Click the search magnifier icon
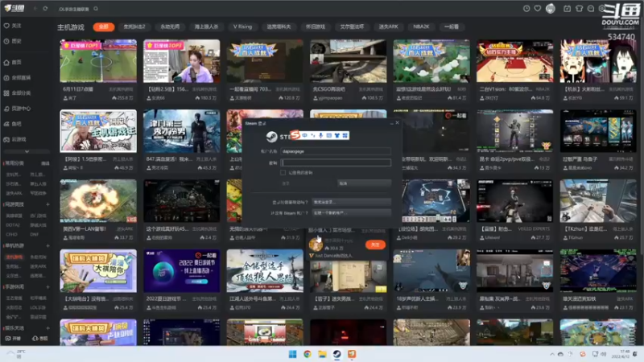 [x=96, y=9]
